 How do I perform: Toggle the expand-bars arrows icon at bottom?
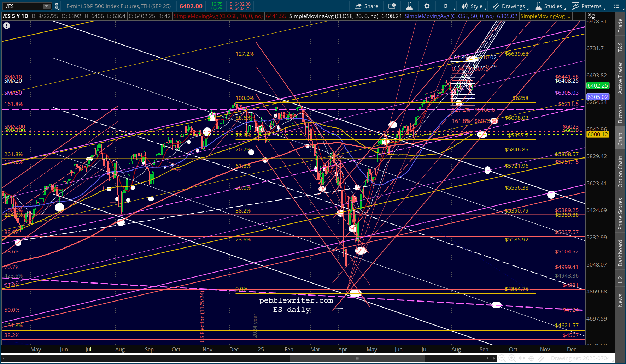click(522, 358)
